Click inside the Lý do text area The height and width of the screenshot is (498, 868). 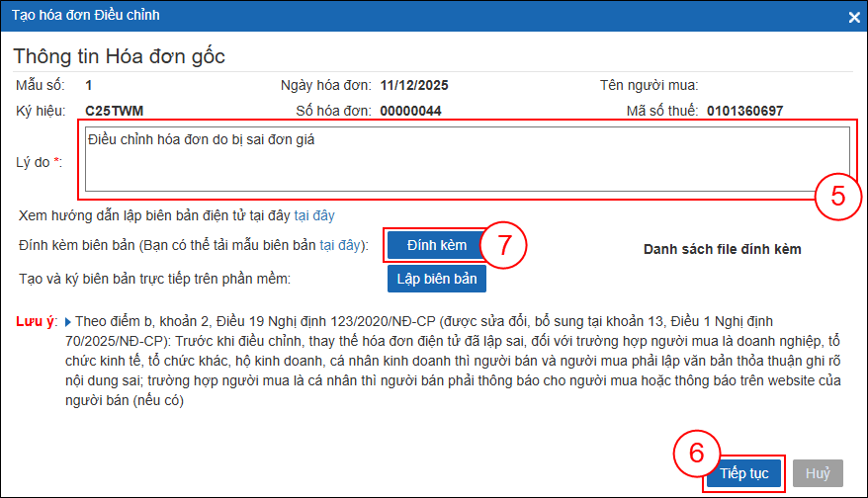click(x=466, y=158)
